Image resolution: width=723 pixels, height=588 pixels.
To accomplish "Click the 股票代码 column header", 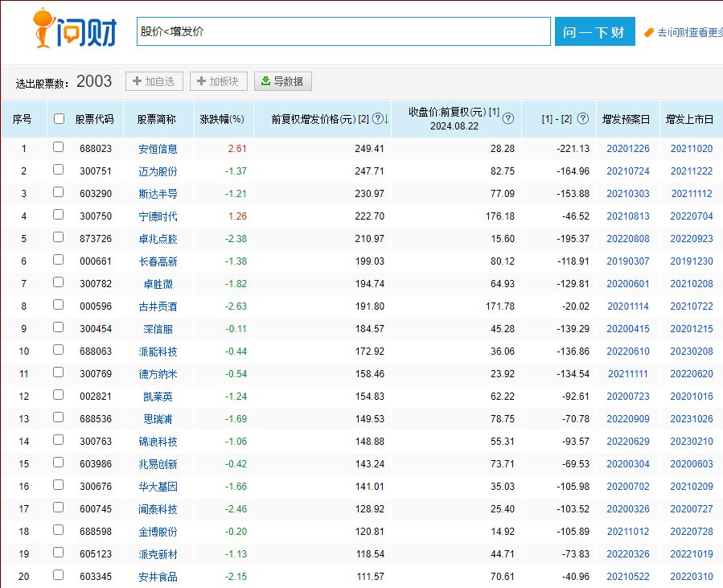I will coord(94,119).
